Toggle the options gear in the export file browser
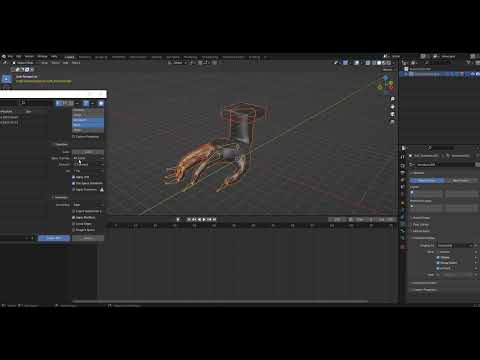This screenshot has width=480, height=360. point(101,103)
